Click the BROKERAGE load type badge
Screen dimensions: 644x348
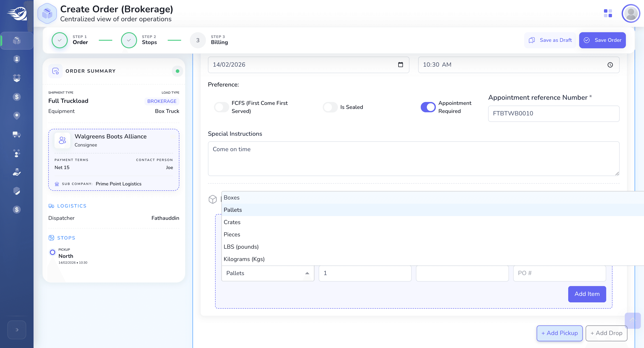(161, 101)
